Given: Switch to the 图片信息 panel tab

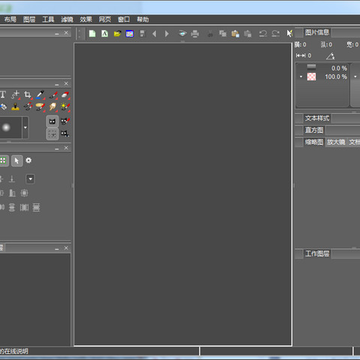Looking at the screenshot, I should (317, 32).
